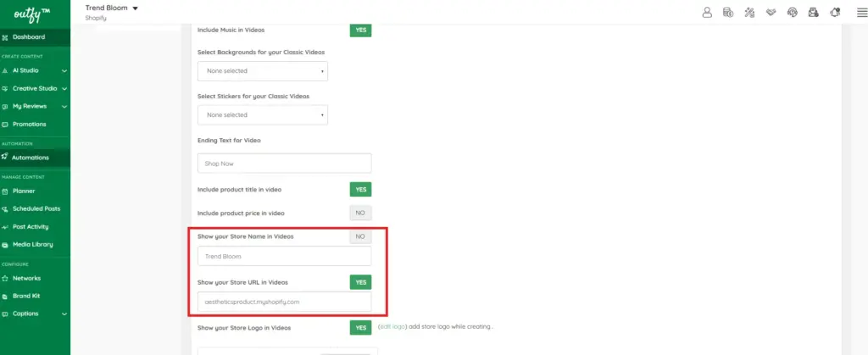The image size is (868, 355).
Task: Toggle Include Music in Videos
Action: click(360, 30)
